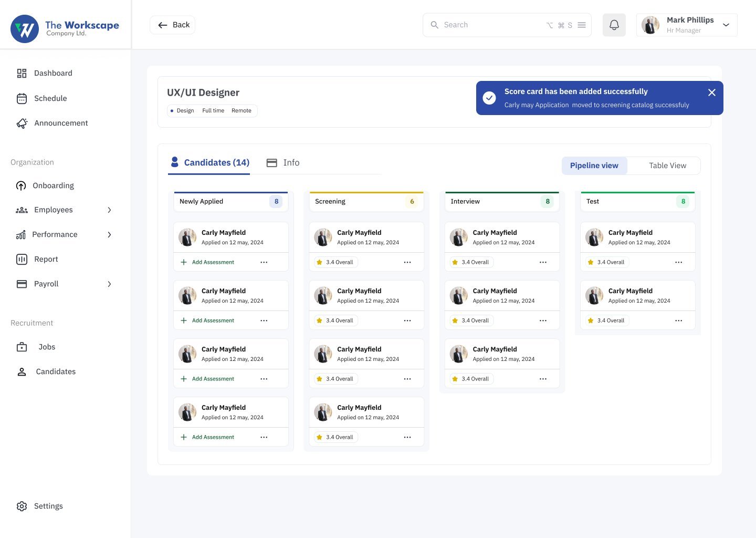Click the notification bell icon
Screen dimensions: 756x538
click(614, 25)
